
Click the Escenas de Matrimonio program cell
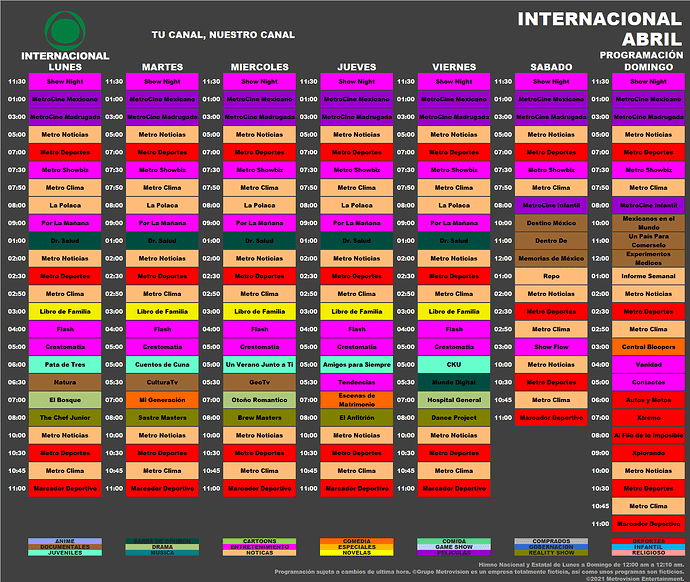(357, 400)
